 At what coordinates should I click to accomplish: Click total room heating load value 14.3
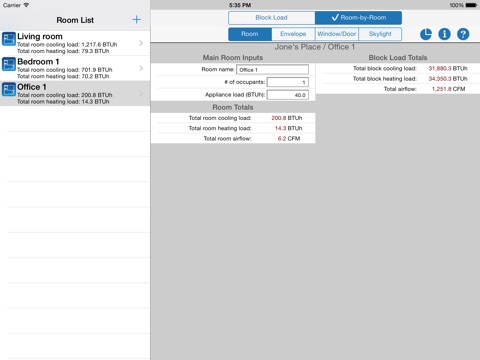tap(280, 128)
